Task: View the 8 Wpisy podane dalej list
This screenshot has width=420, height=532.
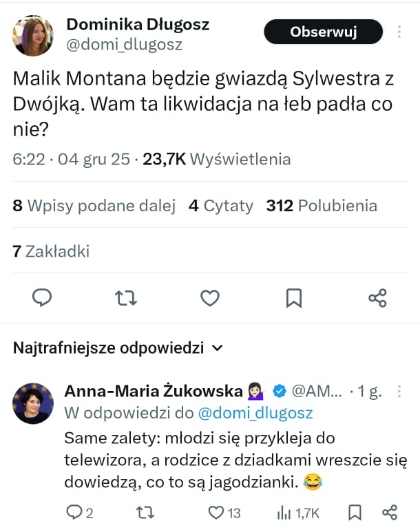Action: click(94, 205)
